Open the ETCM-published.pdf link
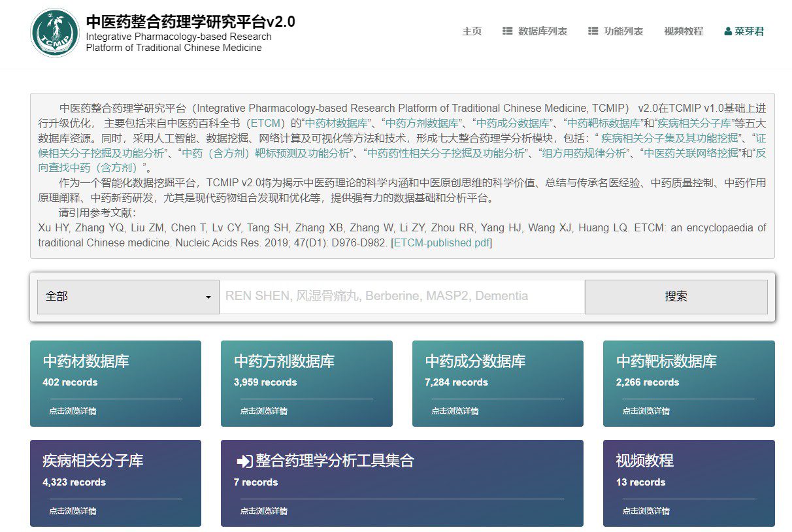 [441, 243]
